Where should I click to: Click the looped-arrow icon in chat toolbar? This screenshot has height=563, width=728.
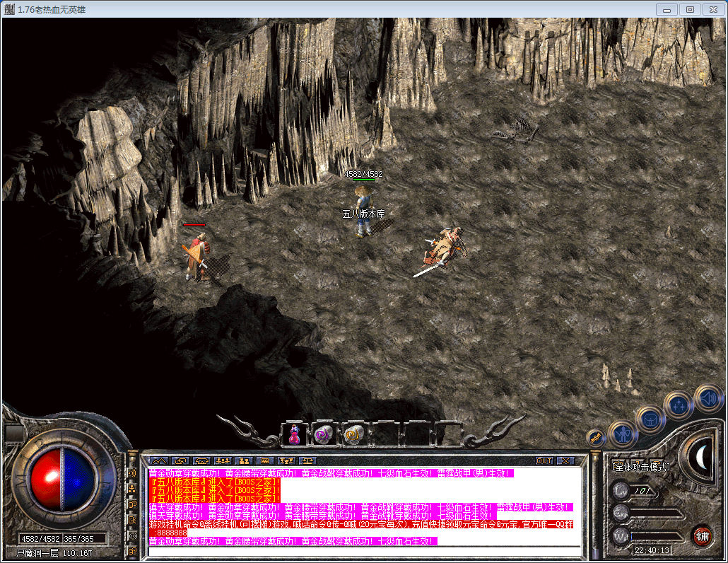pos(180,461)
